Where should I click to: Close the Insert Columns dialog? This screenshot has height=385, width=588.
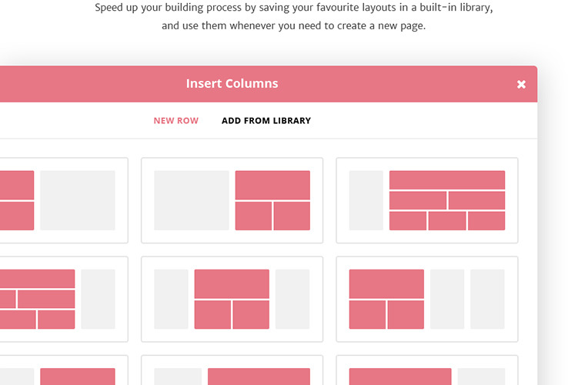tap(521, 84)
